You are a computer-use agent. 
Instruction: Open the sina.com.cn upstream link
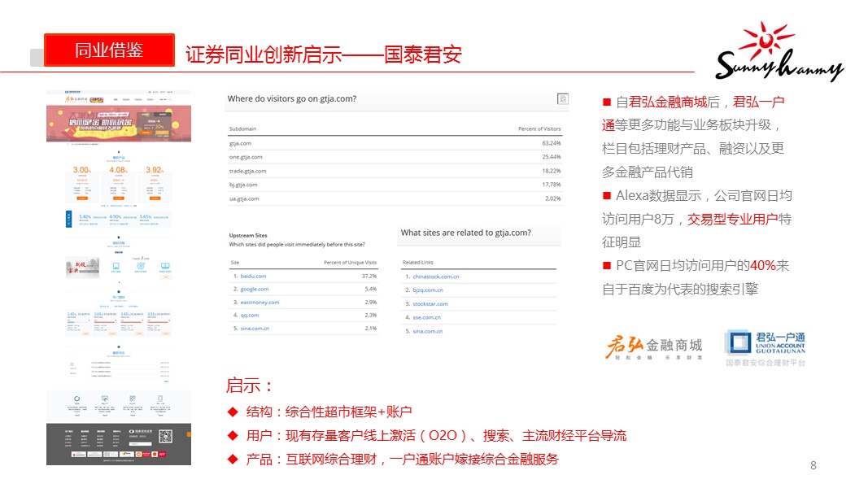255,329
